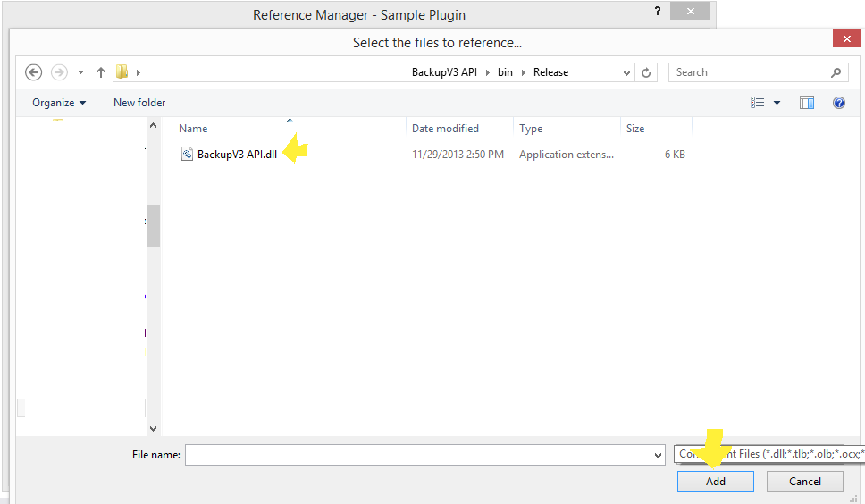
Task: Close the Reference Manager window
Action: point(690,11)
